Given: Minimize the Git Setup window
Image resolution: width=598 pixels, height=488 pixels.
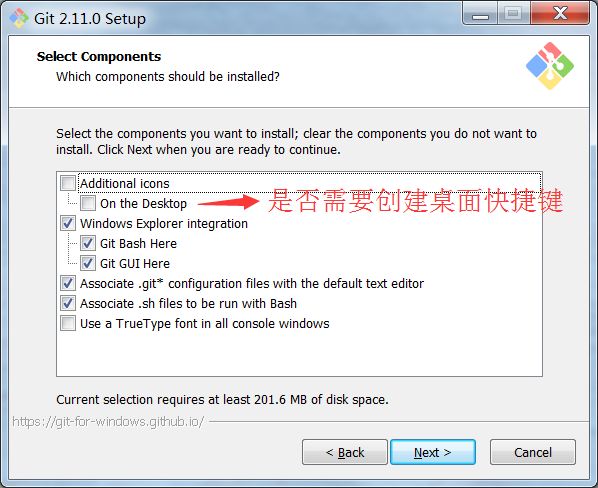Looking at the screenshot, I should [x=480, y=14].
